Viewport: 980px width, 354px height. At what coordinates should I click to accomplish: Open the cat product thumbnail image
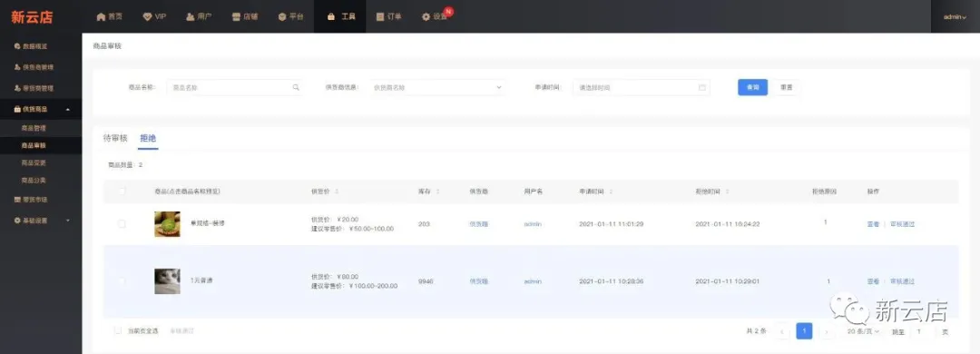(x=167, y=281)
